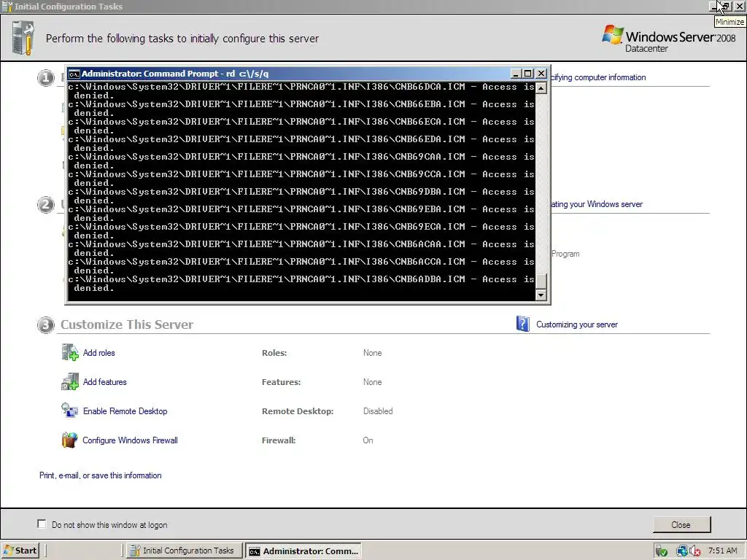Open the Configure Windows Firewall link

(130, 440)
